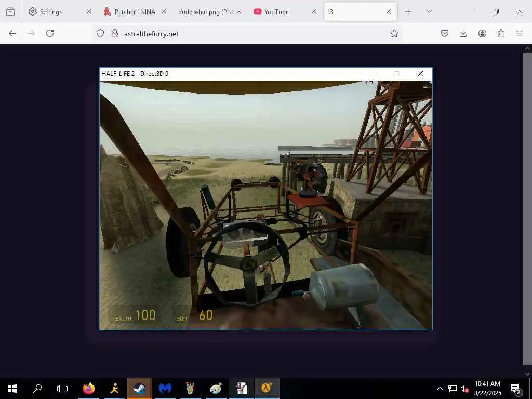Save page to Pocket

[x=445, y=33]
